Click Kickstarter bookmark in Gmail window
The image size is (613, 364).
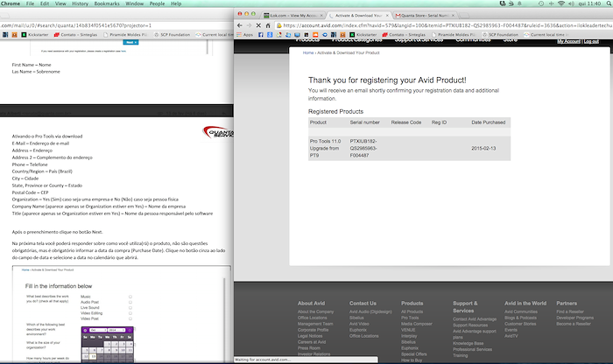tap(35, 35)
